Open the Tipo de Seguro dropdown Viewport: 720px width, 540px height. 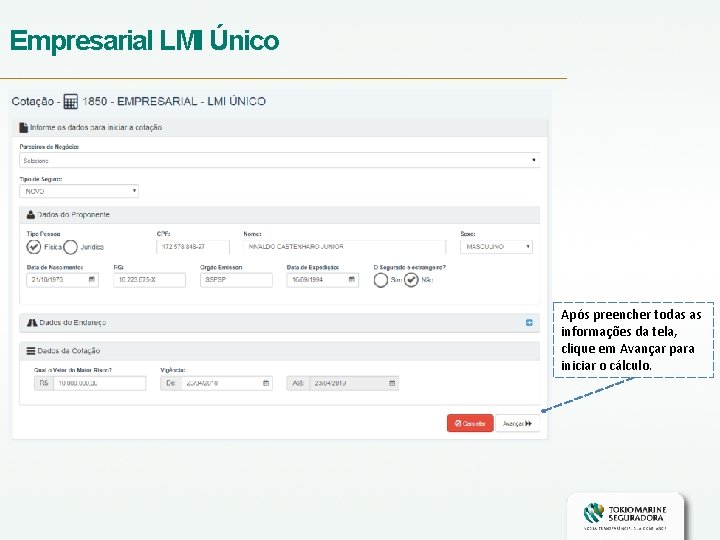79,191
